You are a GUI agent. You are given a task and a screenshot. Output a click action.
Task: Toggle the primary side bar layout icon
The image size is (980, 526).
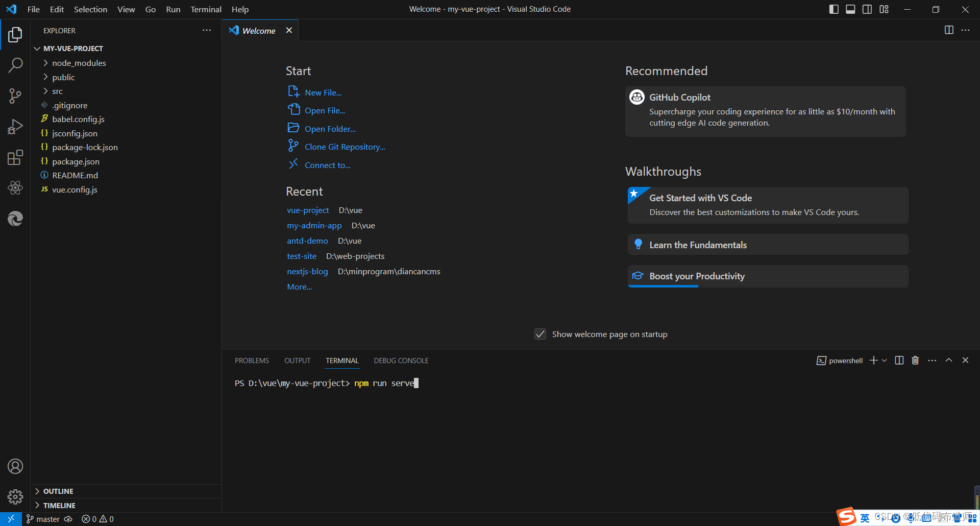pyautogui.click(x=834, y=9)
